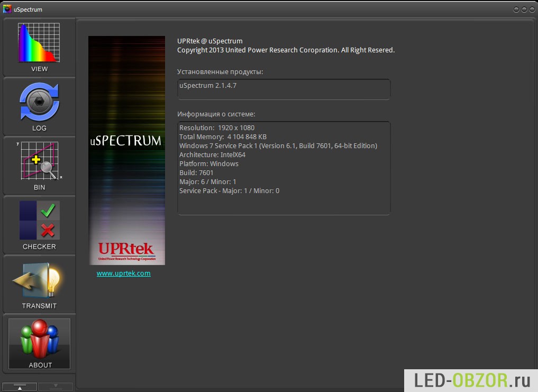Click the leftmost round window button
Screen dimensions: 538x392
click(x=516, y=9)
